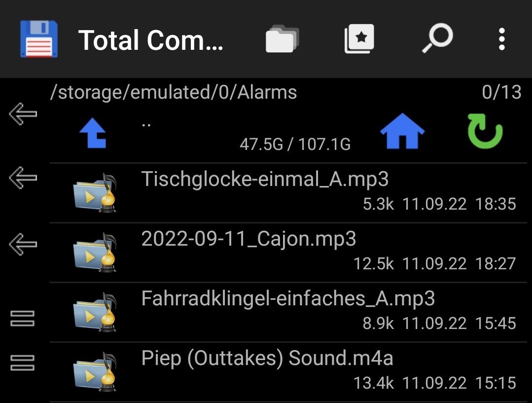
Task: Refresh the folder with green arrow
Action: coord(485,132)
